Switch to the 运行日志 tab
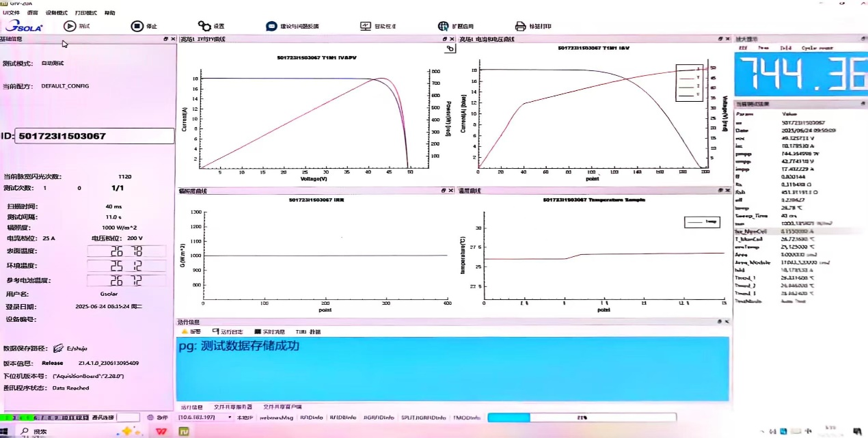 [228, 331]
